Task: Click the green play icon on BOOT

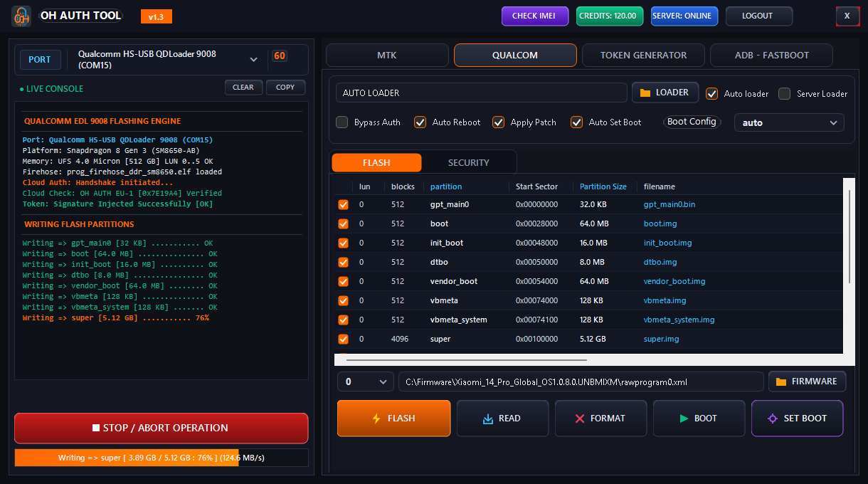Action: pyautogui.click(x=684, y=419)
